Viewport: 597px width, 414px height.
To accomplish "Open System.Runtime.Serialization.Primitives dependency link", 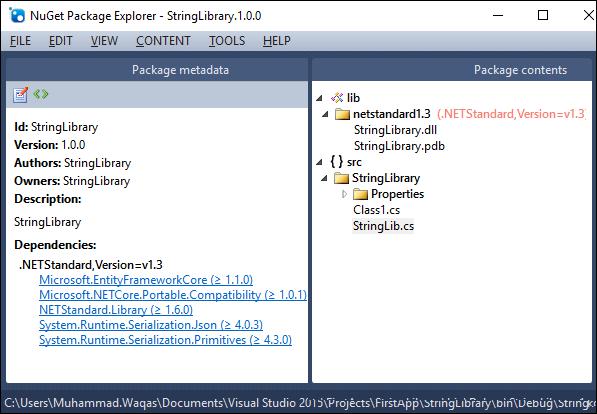I will click(x=166, y=339).
